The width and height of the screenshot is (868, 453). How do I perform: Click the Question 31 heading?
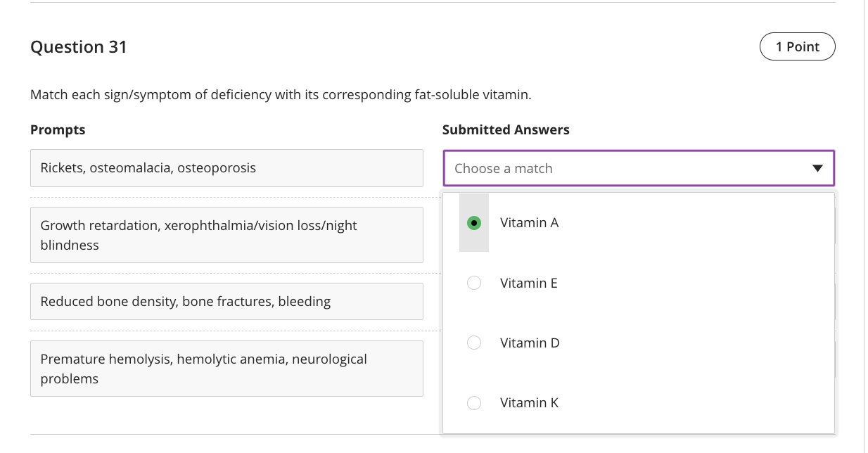click(x=78, y=46)
